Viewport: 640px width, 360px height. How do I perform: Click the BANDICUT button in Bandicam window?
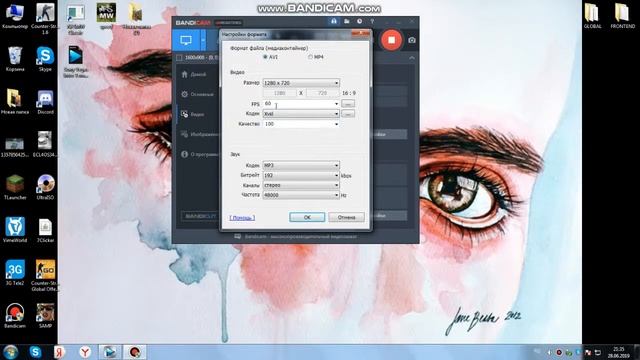201,216
